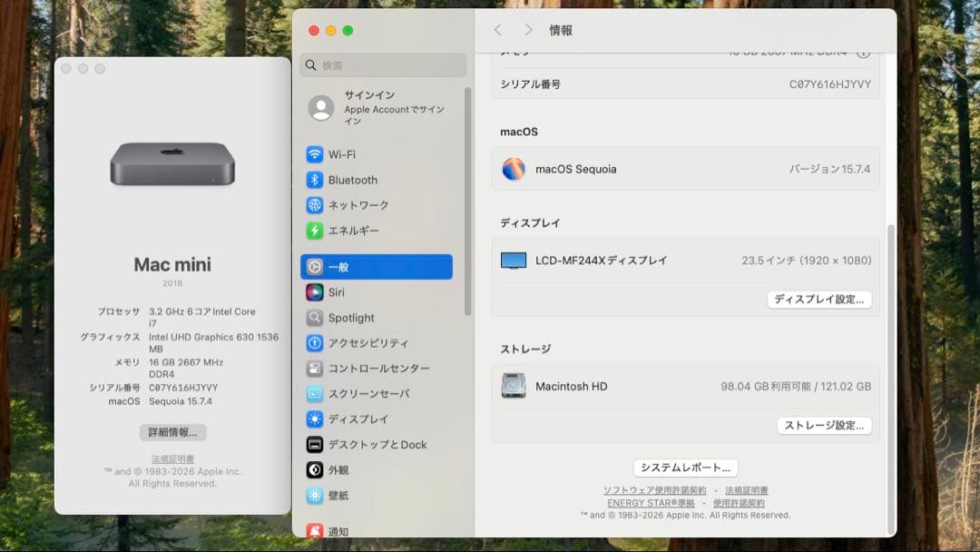Select ネットワーク label in sidebar
Image resolution: width=980 pixels, height=552 pixels.
pos(358,205)
